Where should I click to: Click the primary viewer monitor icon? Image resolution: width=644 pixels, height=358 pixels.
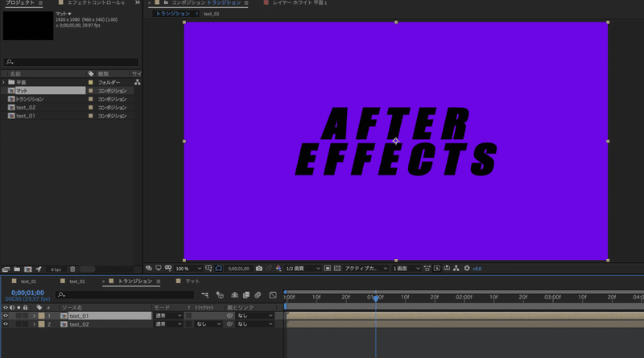pyautogui.click(x=158, y=269)
